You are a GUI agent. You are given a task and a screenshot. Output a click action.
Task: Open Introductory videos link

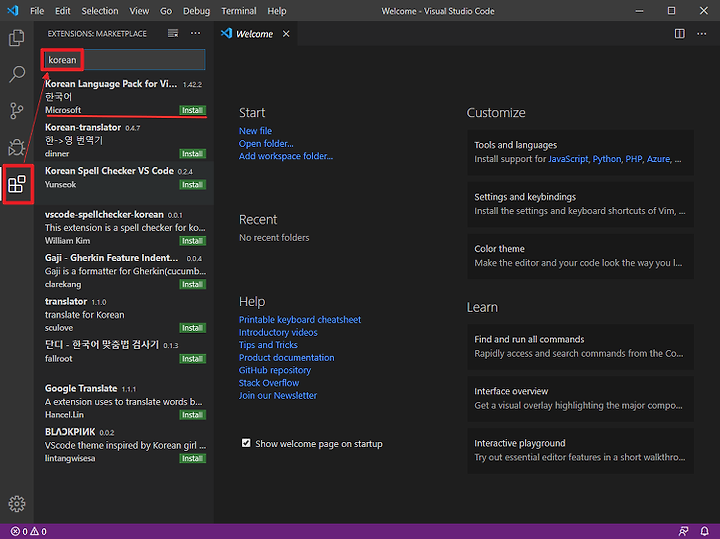click(278, 332)
